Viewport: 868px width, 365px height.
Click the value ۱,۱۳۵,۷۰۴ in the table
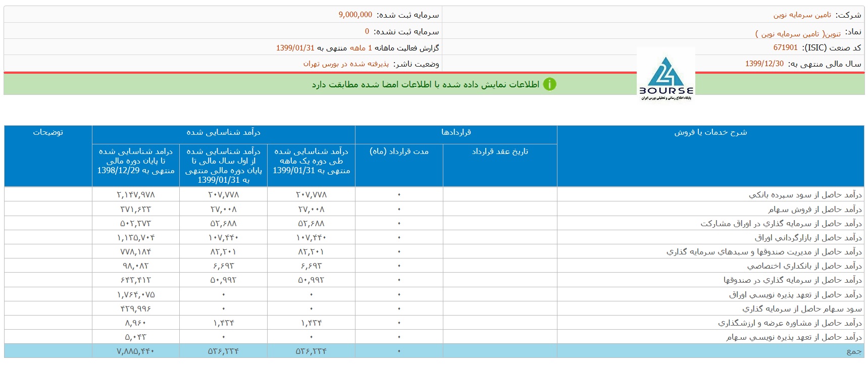pyautogui.click(x=136, y=237)
